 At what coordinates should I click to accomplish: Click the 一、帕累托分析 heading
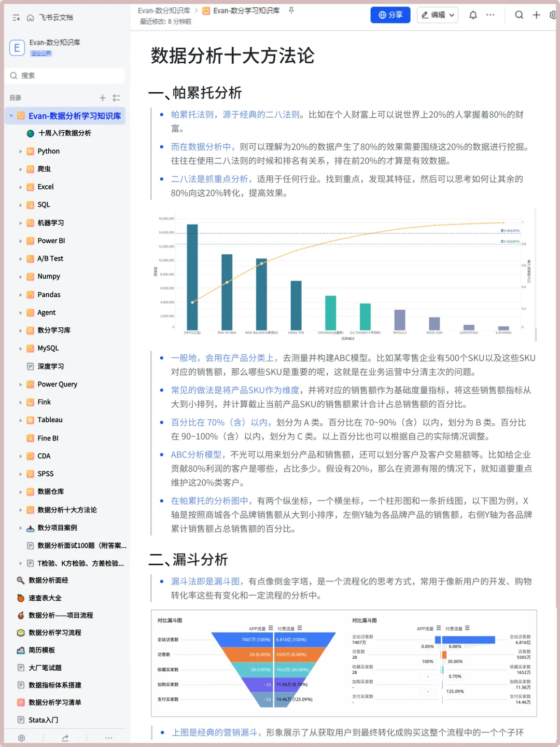(195, 93)
